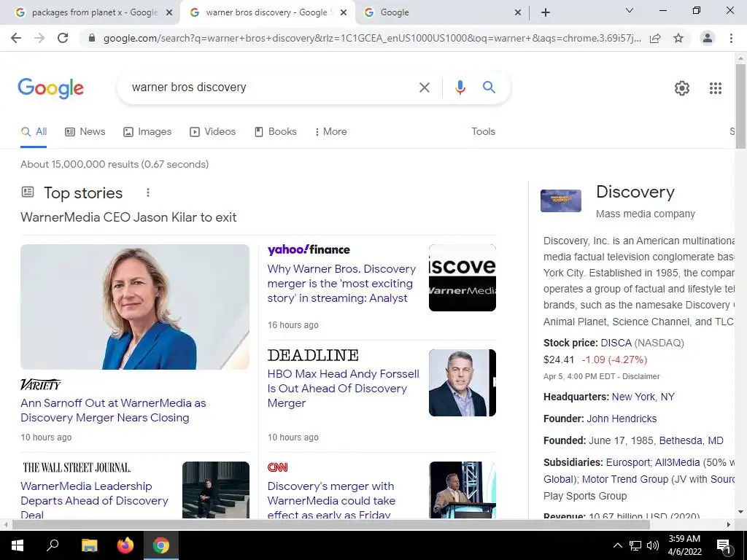Click the Discovery WarnerMedia logo thumbnail

[x=462, y=278]
